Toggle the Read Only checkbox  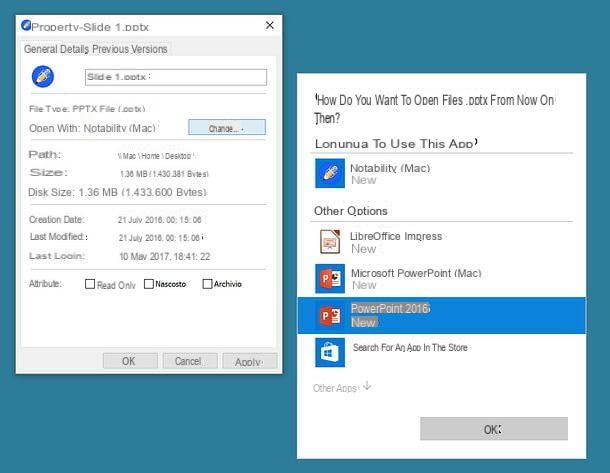tap(90, 284)
